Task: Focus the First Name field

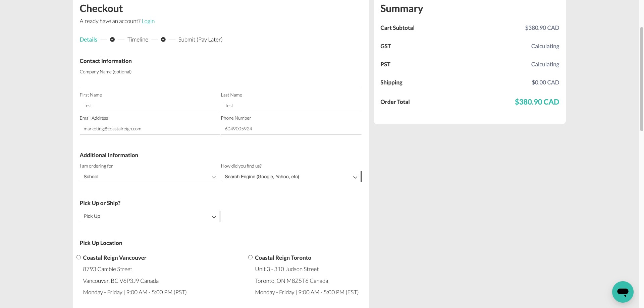Action: tap(150, 106)
